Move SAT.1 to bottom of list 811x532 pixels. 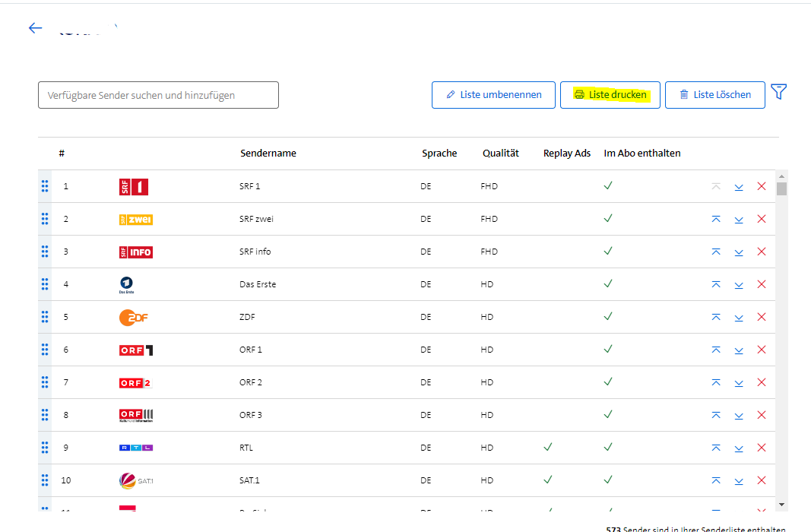pyautogui.click(x=738, y=480)
